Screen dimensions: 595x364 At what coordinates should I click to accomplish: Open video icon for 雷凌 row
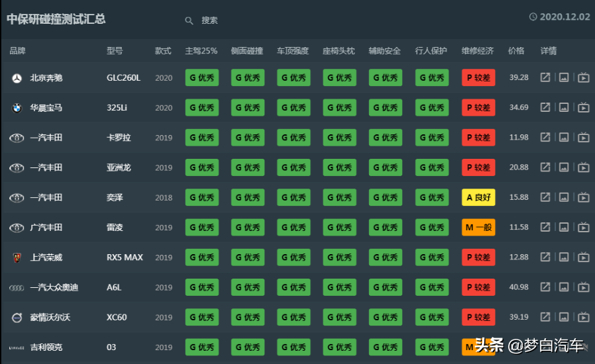click(583, 227)
